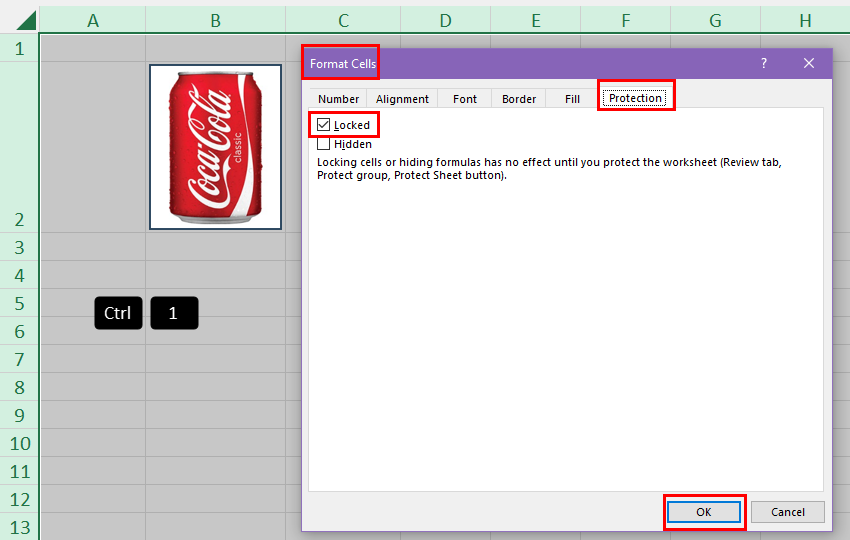The height and width of the screenshot is (540, 850).
Task: Select column F header
Action: click(x=626, y=21)
